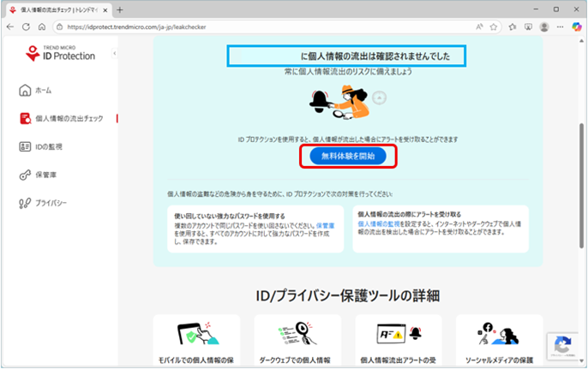Click the 無料体験を開始 button
Image resolution: width=588 pixels, height=369 pixels.
point(348,157)
